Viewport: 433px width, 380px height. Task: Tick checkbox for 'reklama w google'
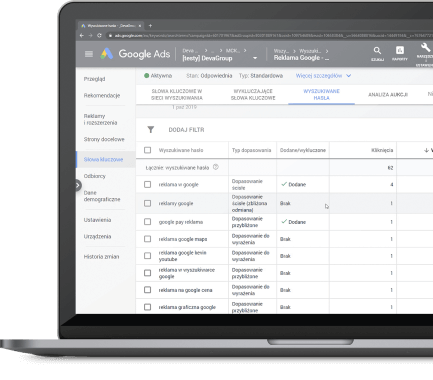(147, 184)
